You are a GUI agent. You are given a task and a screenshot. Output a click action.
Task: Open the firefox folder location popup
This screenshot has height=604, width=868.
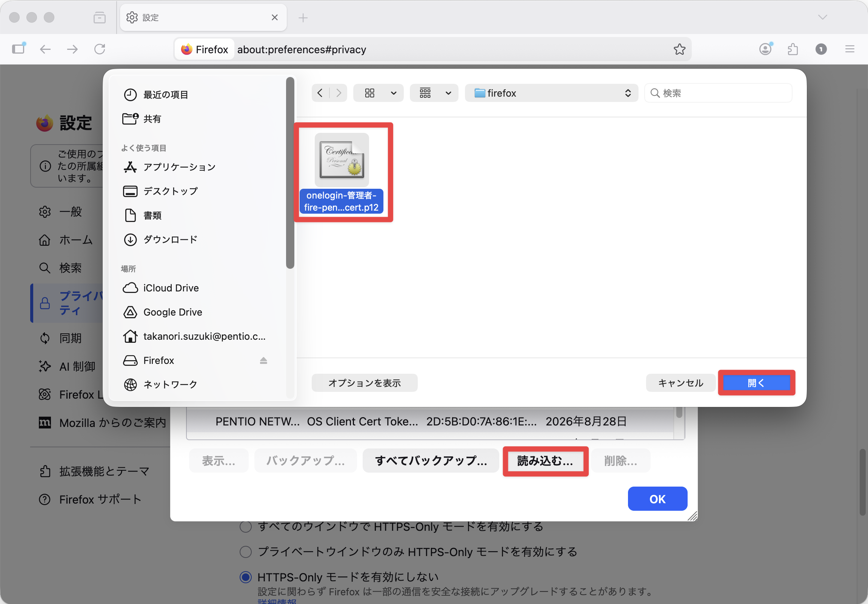[552, 93]
